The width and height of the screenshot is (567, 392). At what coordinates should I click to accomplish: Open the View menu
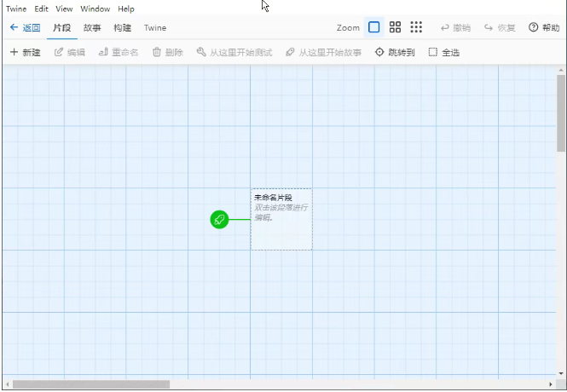pos(64,9)
